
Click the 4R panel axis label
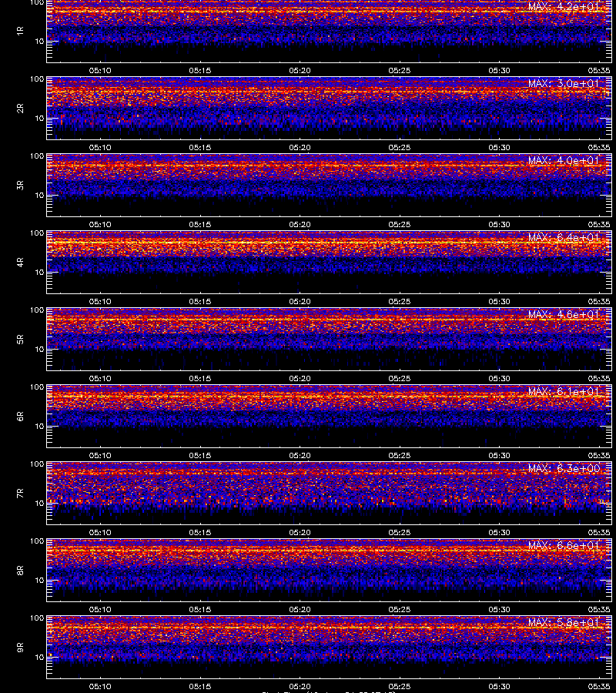[x=20, y=262]
